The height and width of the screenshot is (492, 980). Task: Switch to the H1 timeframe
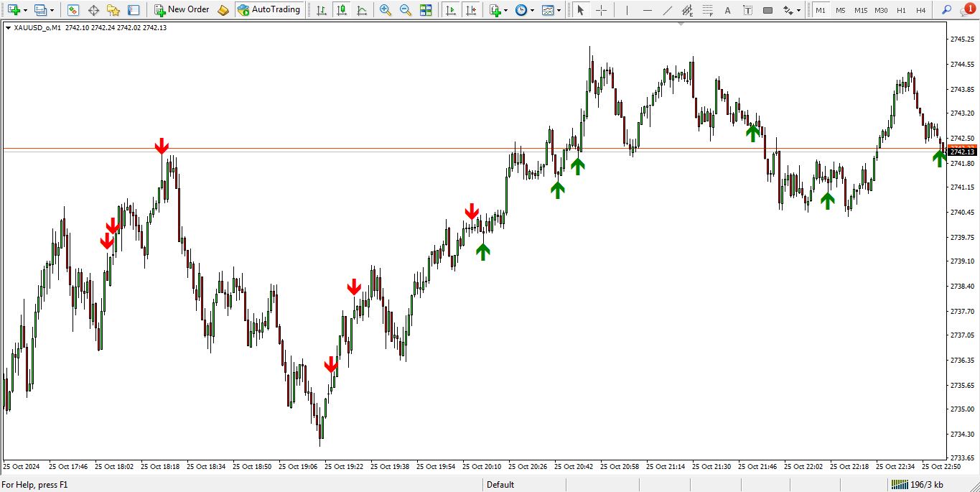[x=901, y=10]
